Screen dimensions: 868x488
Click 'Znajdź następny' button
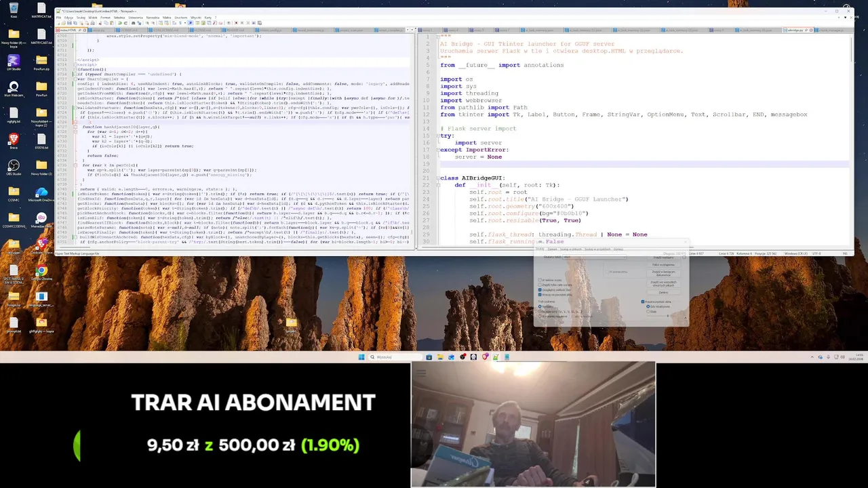coord(664,258)
